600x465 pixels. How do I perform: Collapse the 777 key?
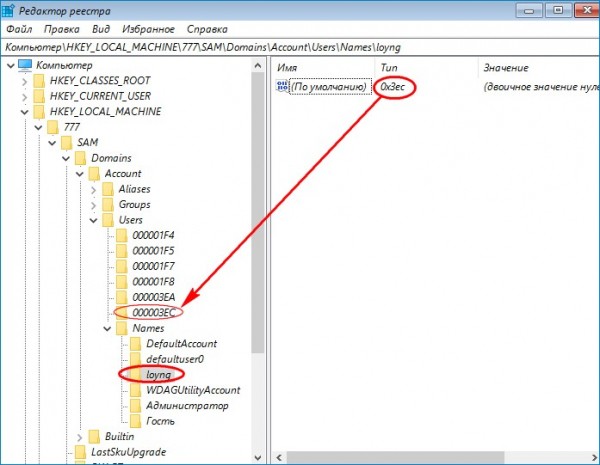click(38, 127)
